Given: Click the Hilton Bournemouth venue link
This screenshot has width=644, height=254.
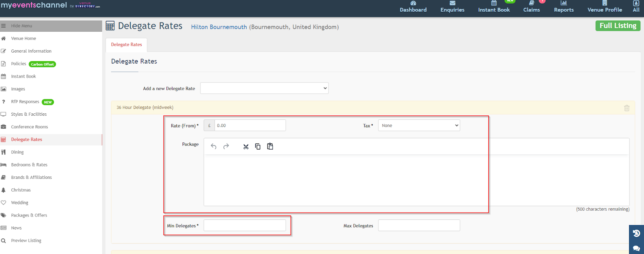Looking at the screenshot, I should click(x=219, y=27).
